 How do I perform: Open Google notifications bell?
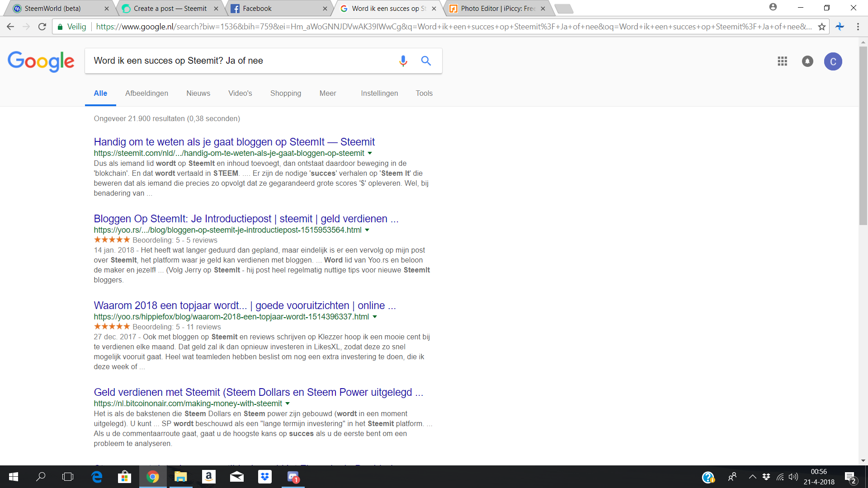point(807,61)
